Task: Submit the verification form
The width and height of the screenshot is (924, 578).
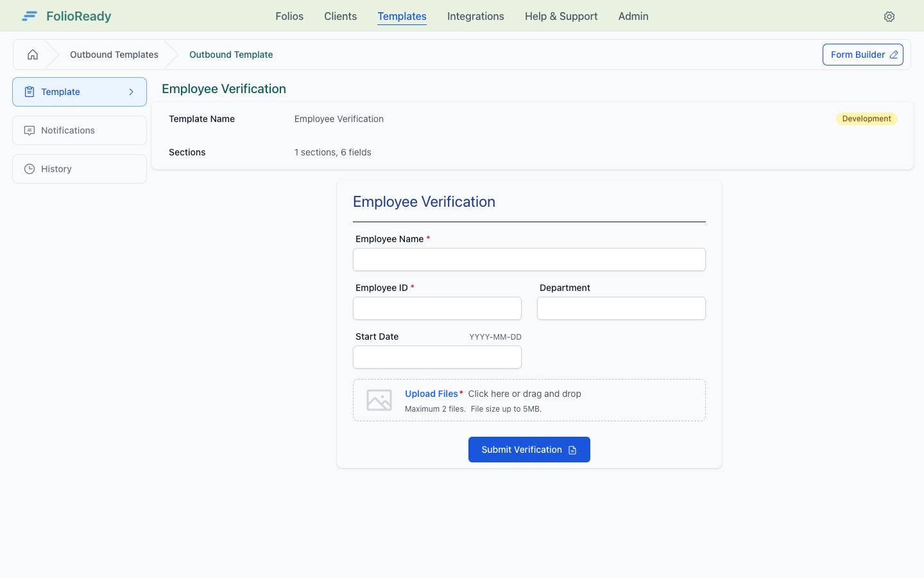Action: pyautogui.click(x=529, y=450)
